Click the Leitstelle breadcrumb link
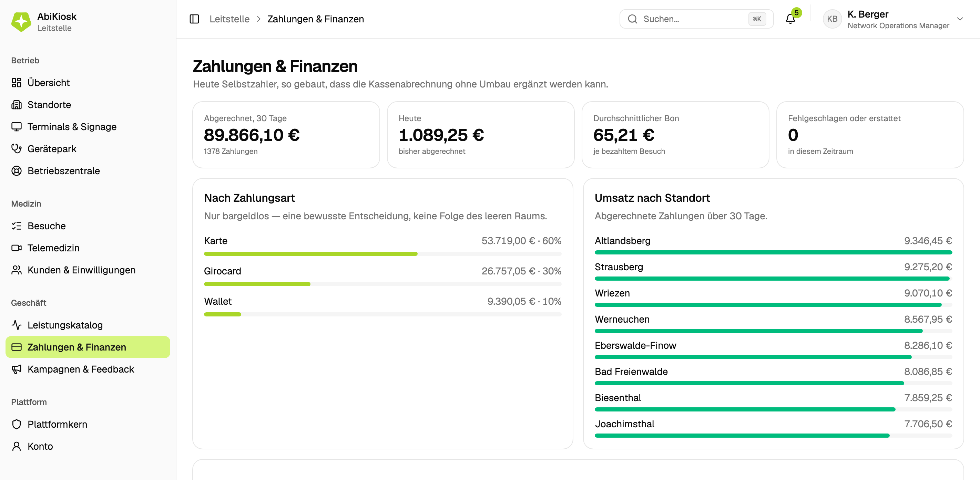This screenshot has height=480, width=980. pos(229,19)
